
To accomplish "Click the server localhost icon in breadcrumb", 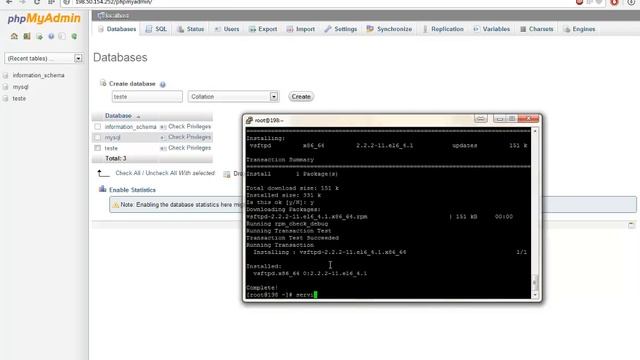I will pos(100,15).
